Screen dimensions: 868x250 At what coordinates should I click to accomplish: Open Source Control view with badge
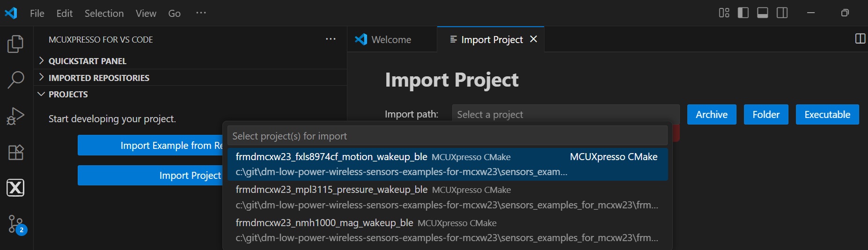(16, 225)
